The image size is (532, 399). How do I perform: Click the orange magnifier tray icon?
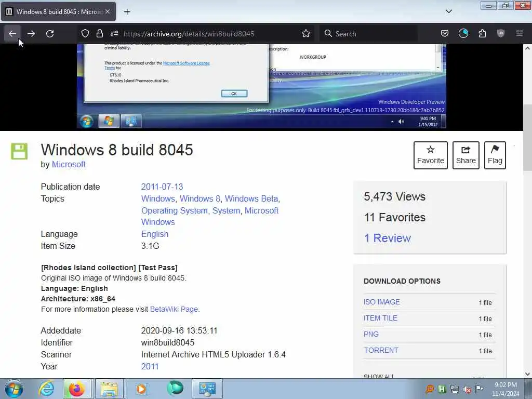pos(430,389)
